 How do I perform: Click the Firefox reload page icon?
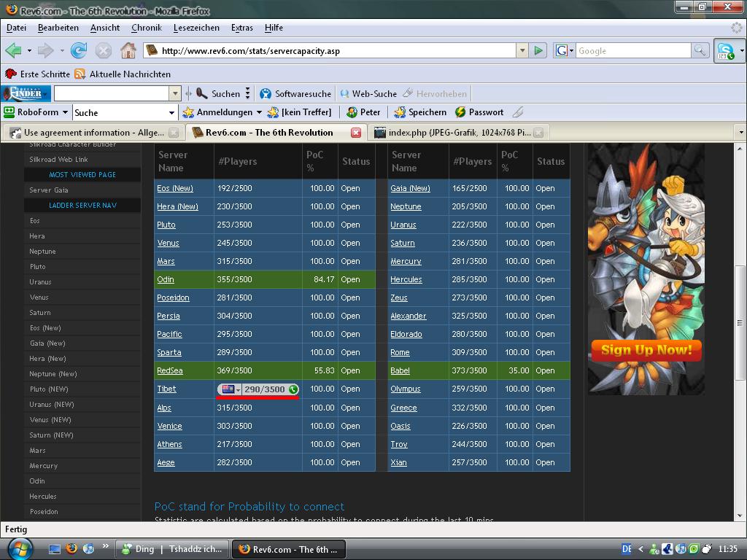point(79,50)
